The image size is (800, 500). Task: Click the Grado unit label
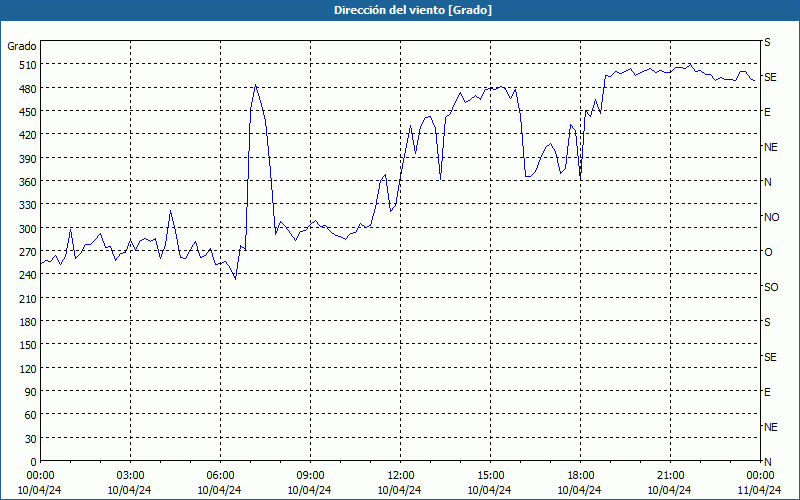(22, 46)
